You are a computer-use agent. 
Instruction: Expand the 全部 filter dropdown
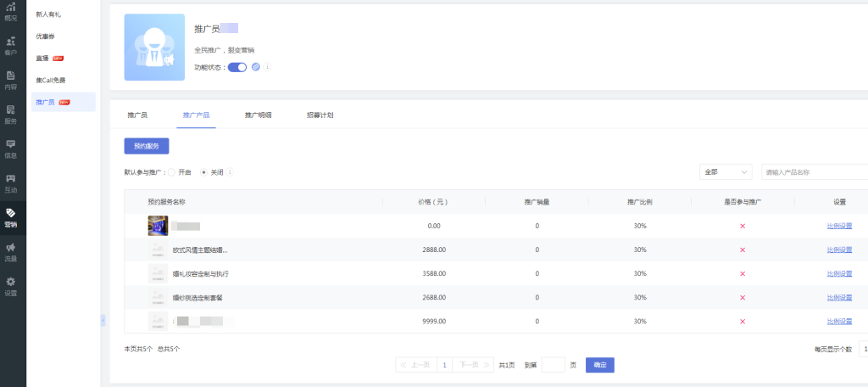pyautogui.click(x=725, y=171)
